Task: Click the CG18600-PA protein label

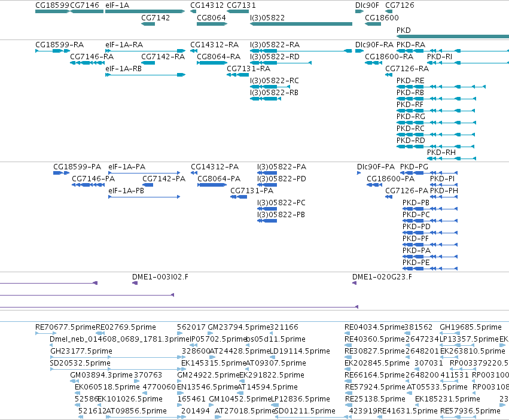Action: pyautogui.click(x=391, y=179)
